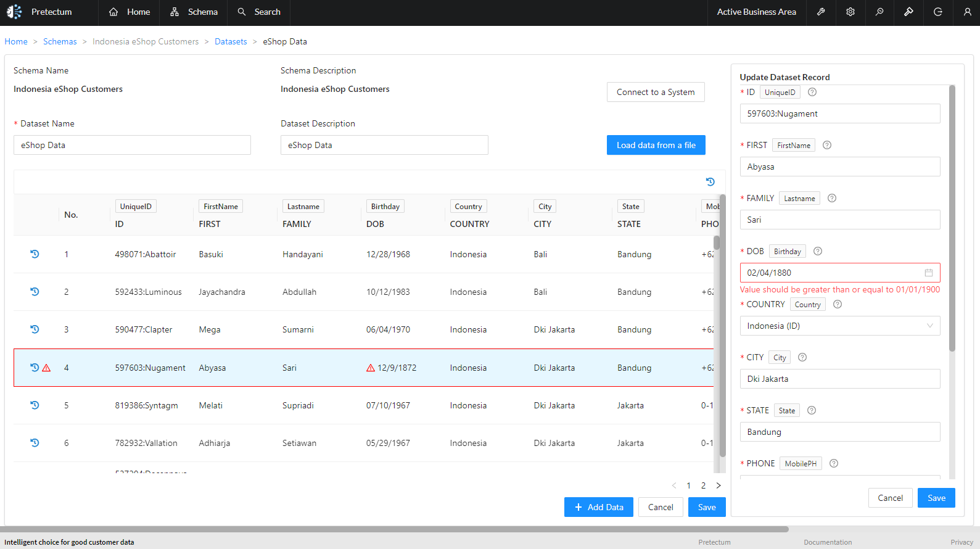
Task: Click help icon next to MobilePH tag
Action: pyautogui.click(x=834, y=463)
